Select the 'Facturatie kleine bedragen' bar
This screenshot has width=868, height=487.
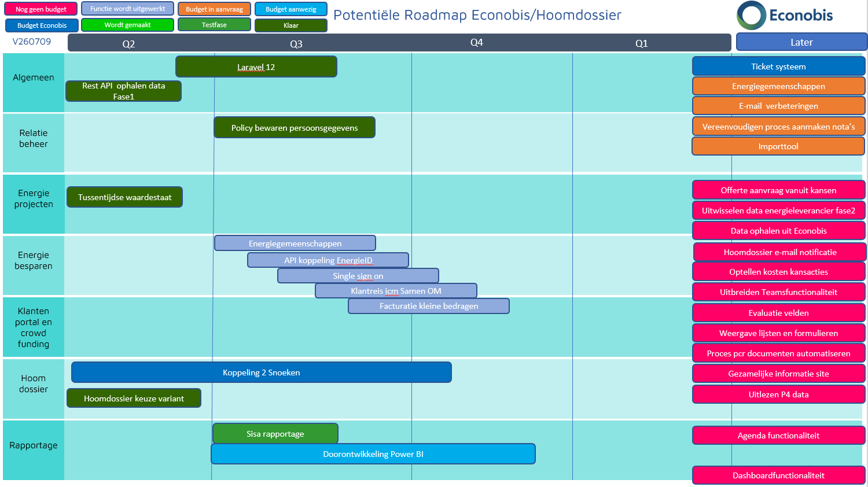(429, 306)
